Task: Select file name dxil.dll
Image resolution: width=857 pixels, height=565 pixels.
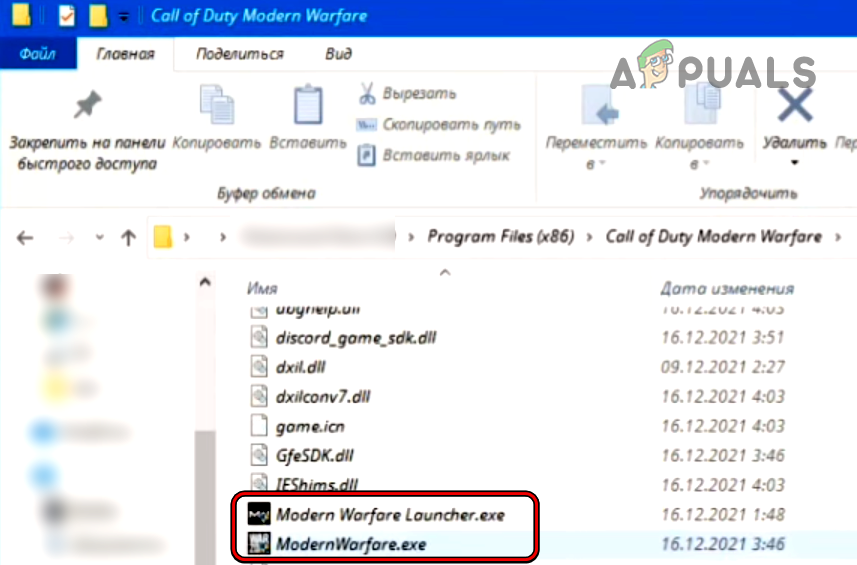Action: (x=301, y=367)
